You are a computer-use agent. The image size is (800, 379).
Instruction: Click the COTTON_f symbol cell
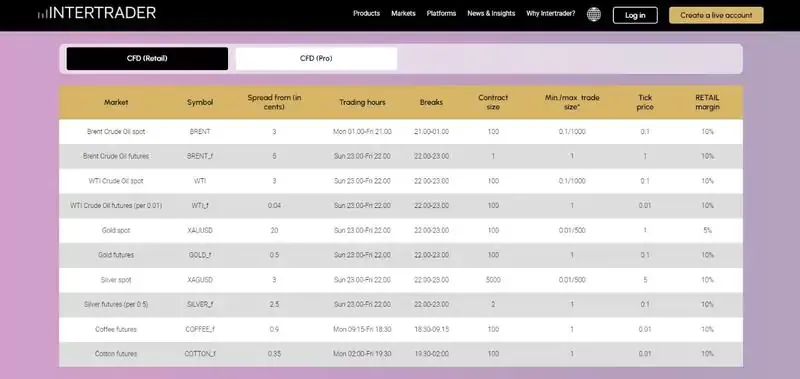[200, 354]
